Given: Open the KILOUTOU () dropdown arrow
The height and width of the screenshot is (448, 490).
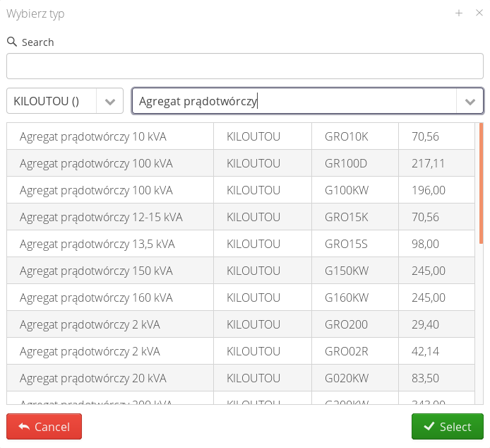Looking at the screenshot, I should pyautogui.click(x=109, y=101).
